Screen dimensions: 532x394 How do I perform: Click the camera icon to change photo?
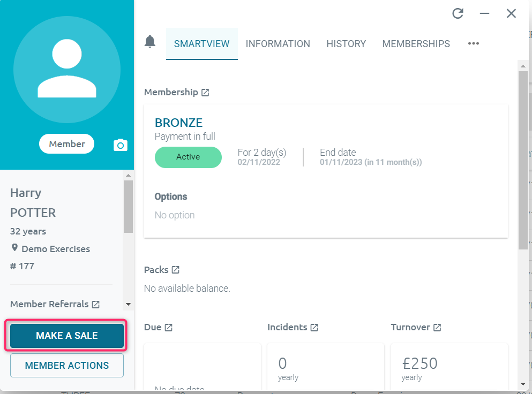click(x=120, y=145)
